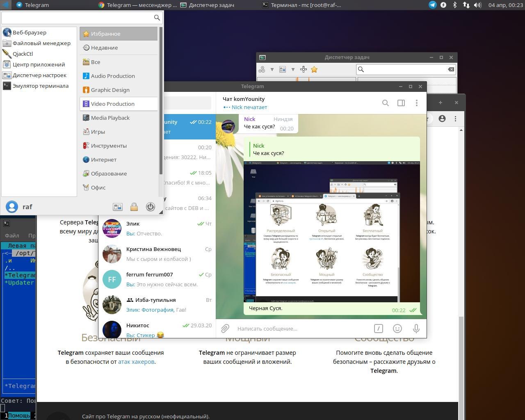Click the network arrows tray icon
Image resolution: width=525 pixels, height=420 pixels.
point(466,5)
